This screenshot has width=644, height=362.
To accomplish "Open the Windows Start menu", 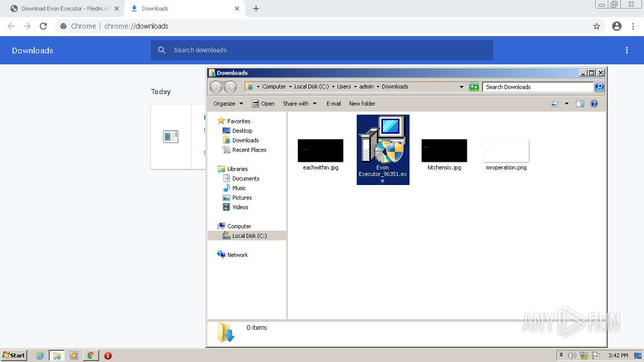I will pos(14,355).
